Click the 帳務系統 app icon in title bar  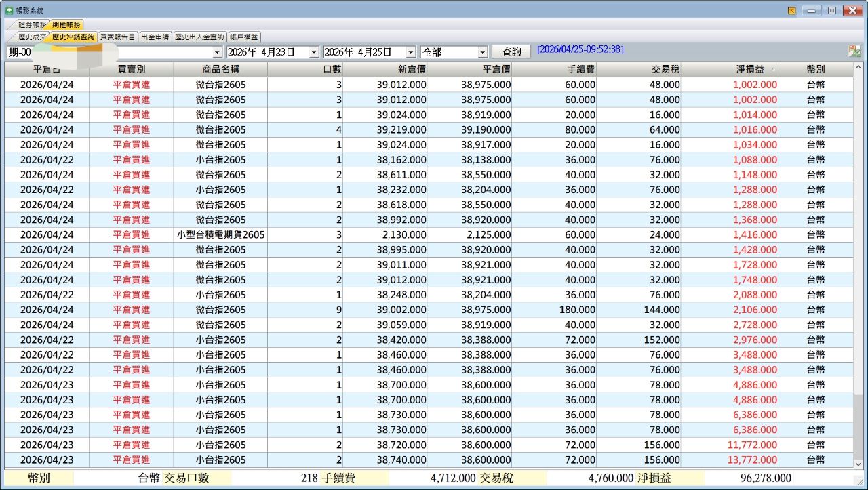click(9, 10)
